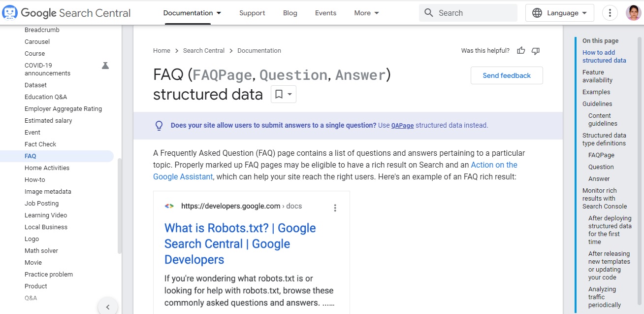This screenshot has width=644, height=314.
Task: Jump to Answer in page contents
Action: tap(599, 179)
